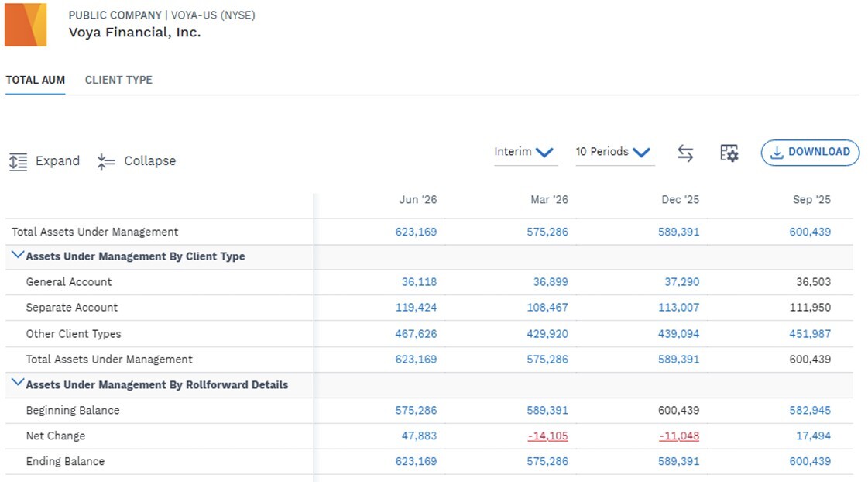The image size is (868, 482).
Task: Click Dec '25 General Account value 37,290
Action: [681, 282]
